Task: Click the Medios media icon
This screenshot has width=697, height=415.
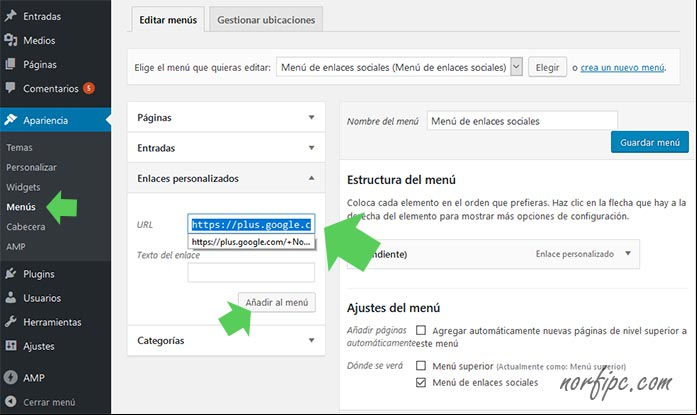Action: (x=11, y=40)
